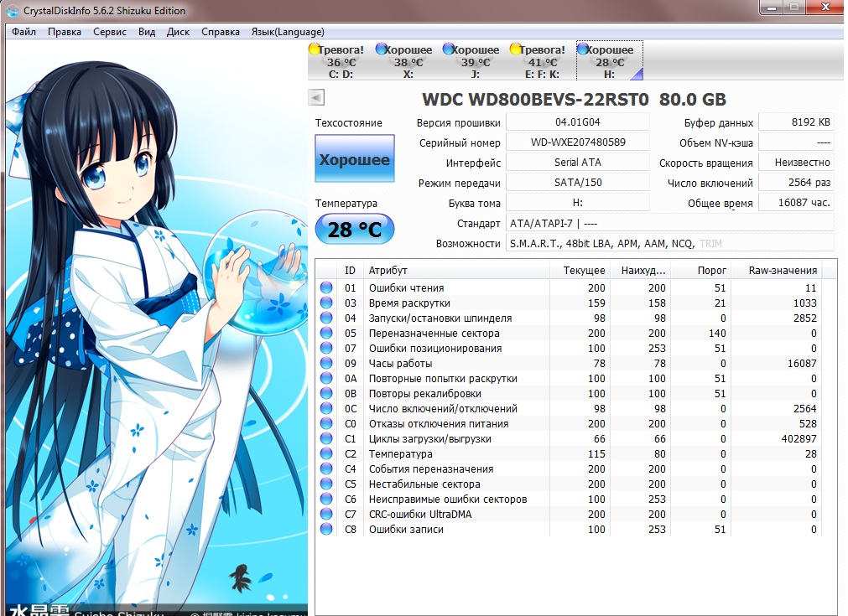This screenshot has width=848, height=616.
Task: Click status icon of Запуски/остановки шпинделя row
Action: coord(326,318)
